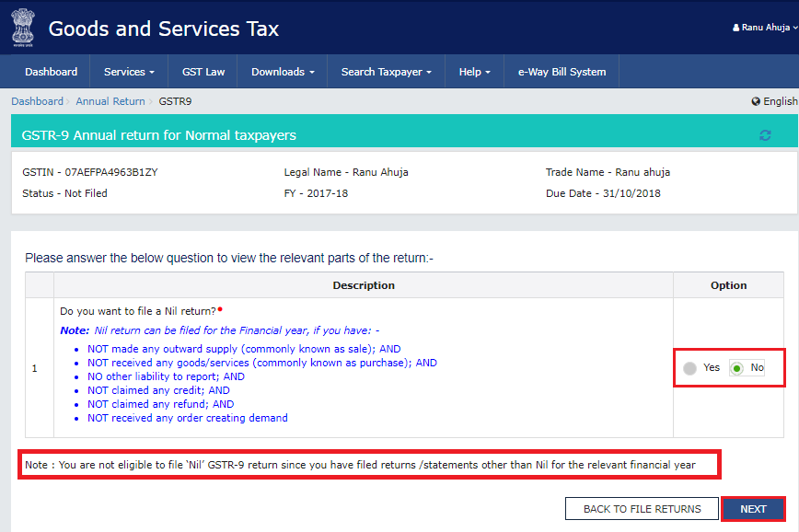This screenshot has height=532, width=799.
Task: Click the Option column header
Action: 729,285
